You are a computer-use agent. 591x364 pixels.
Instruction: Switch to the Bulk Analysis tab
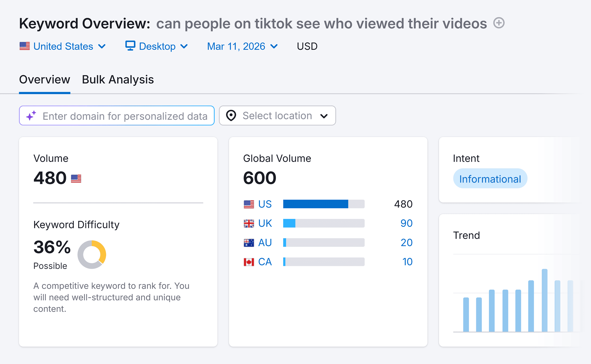coord(117,79)
